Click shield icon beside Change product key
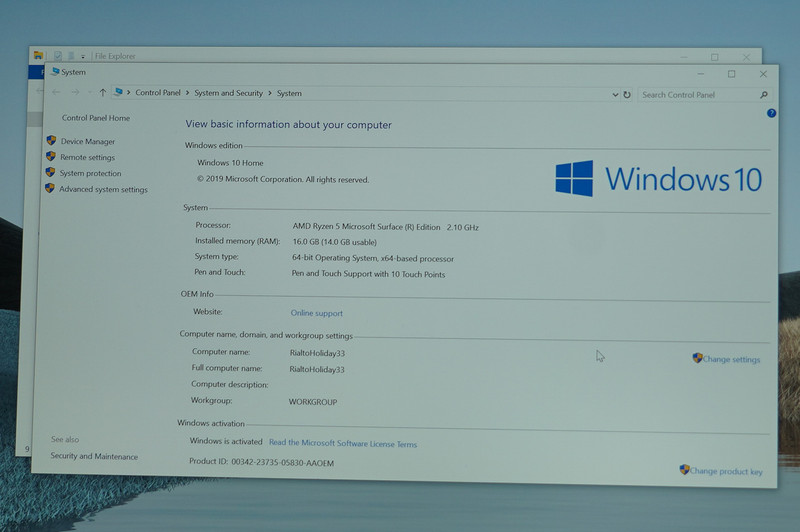The width and height of the screenshot is (800, 532). pyautogui.click(x=684, y=469)
